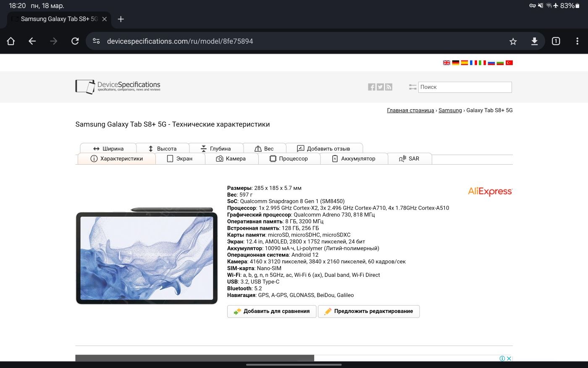Open Chrome home page button

(11, 41)
